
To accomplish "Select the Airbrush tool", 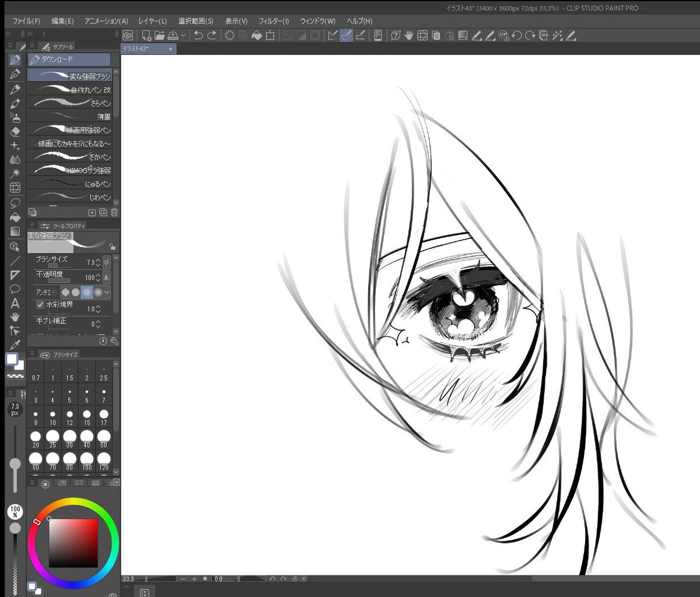I will pos(15,117).
